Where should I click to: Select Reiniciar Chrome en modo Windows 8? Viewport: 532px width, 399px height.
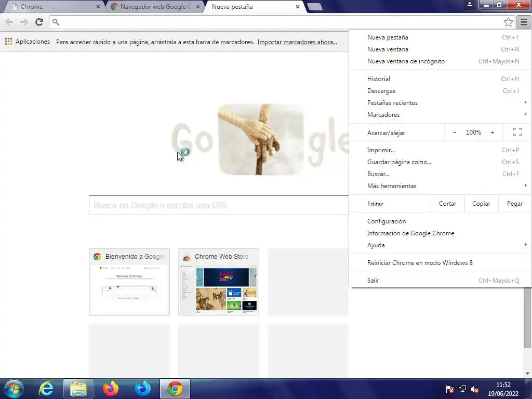(x=440, y=262)
